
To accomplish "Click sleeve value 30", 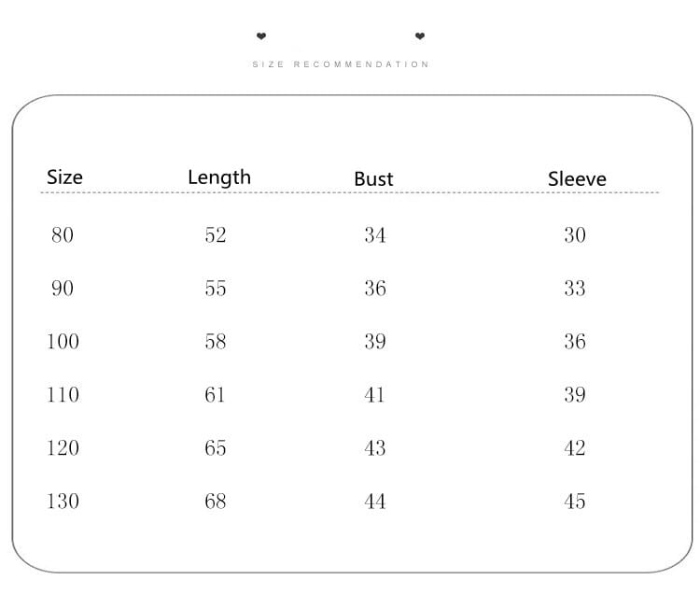I will click(x=575, y=234).
